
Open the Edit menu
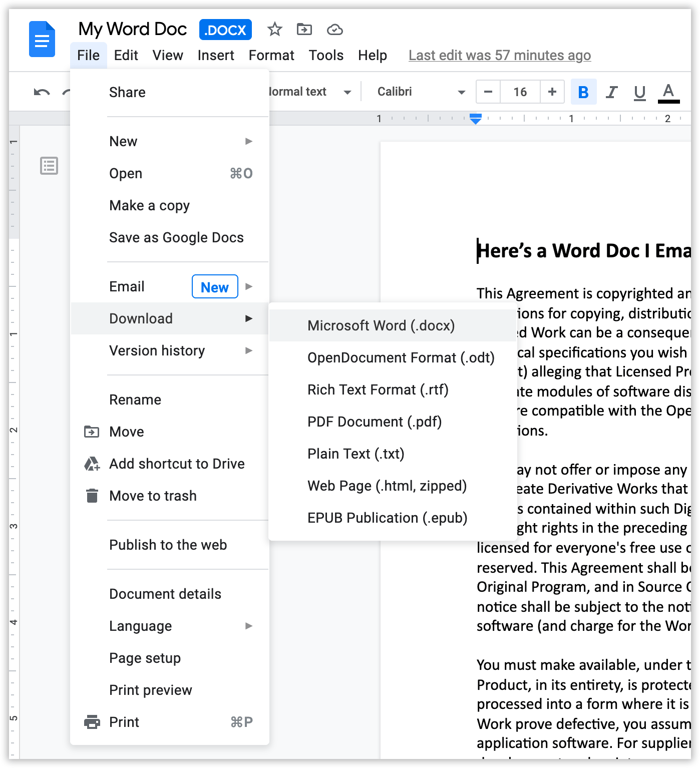(x=126, y=55)
